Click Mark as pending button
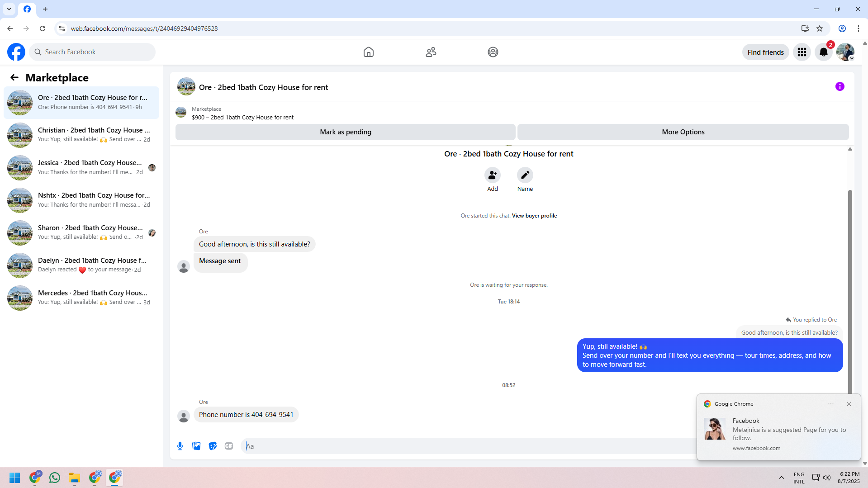Viewport: 868px width, 488px height. point(345,132)
